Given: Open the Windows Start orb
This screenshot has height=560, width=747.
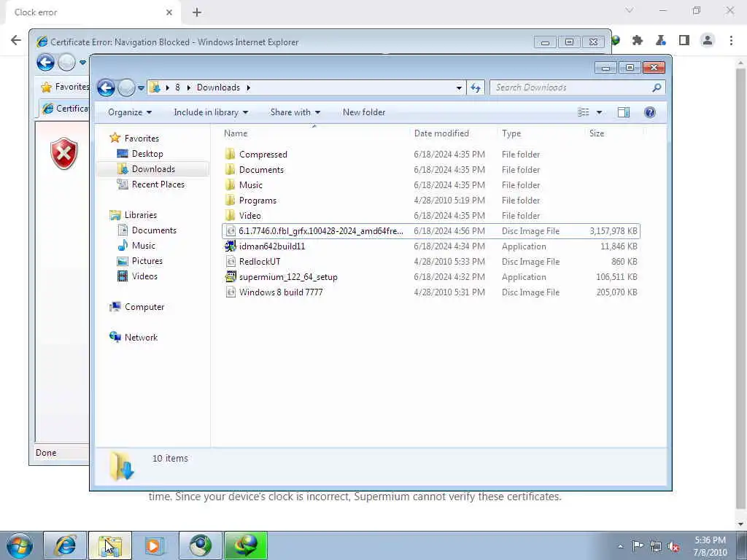Looking at the screenshot, I should (20, 545).
